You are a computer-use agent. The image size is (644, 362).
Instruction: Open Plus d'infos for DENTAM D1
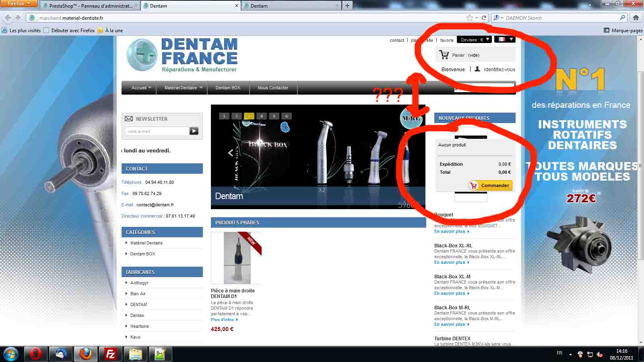[225, 320]
